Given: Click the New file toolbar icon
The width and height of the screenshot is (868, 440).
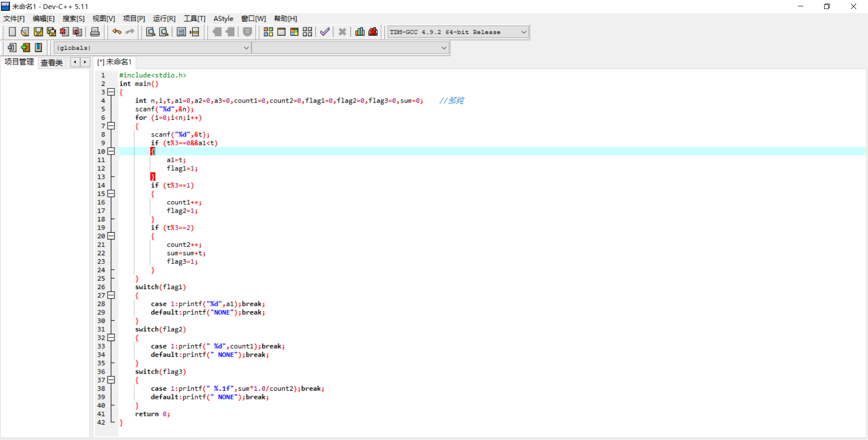Looking at the screenshot, I should pyautogui.click(x=12, y=32).
